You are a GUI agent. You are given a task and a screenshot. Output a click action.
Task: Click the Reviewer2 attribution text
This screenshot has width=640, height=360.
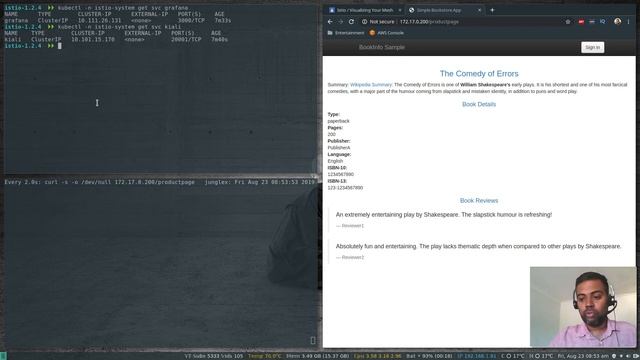click(x=350, y=258)
